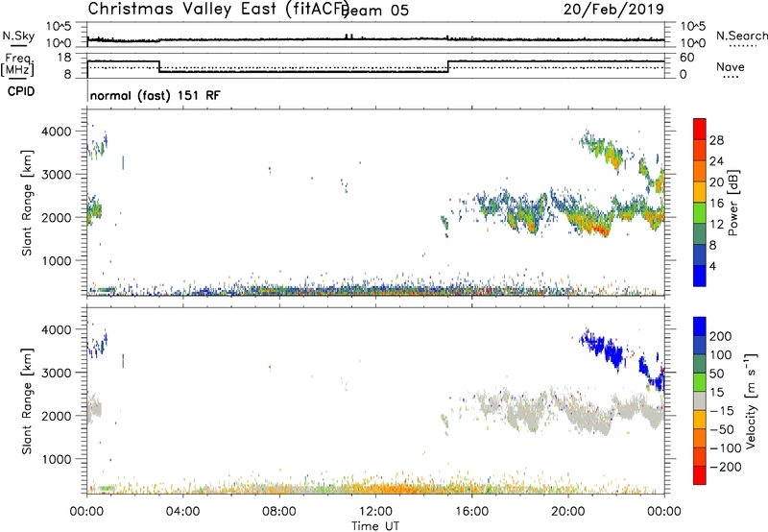The height and width of the screenshot is (532, 768).
Task: Pick the bright blue top Velocity colorbar segment
Action: 700,326
